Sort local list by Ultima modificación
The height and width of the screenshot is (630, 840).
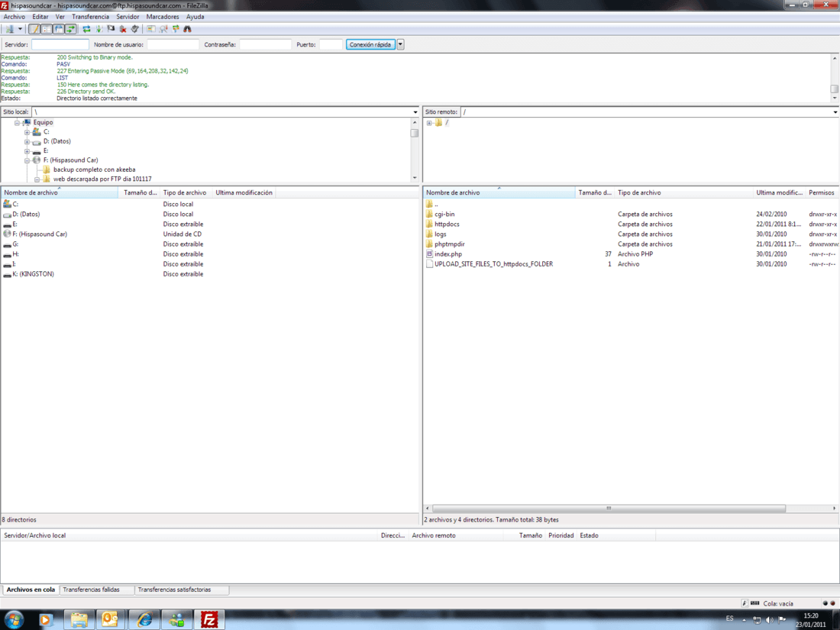click(x=244, y=192)
